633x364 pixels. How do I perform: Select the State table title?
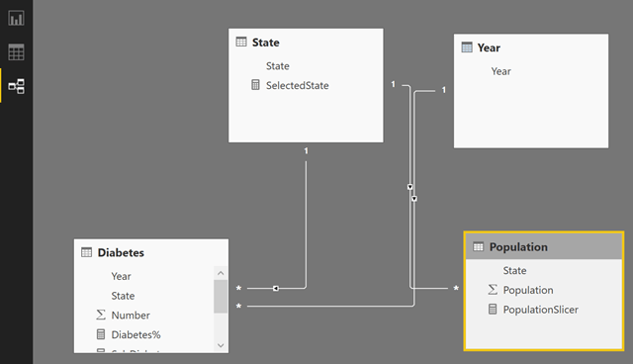pos(266,43)
